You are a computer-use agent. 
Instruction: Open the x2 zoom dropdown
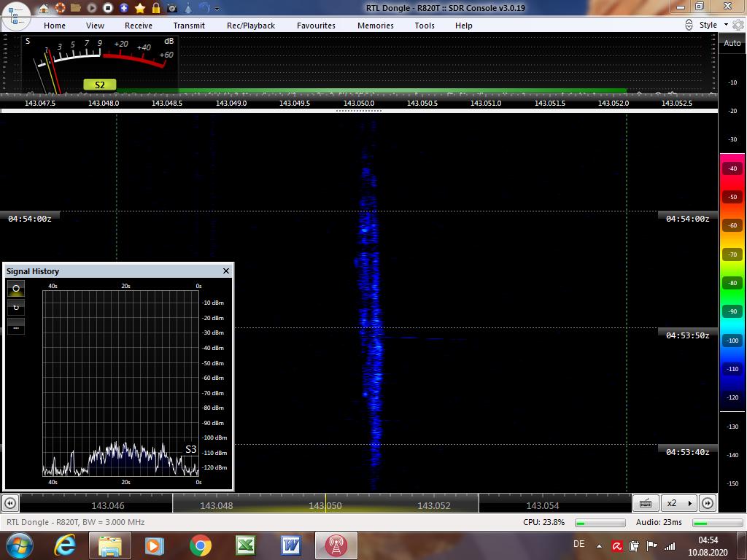679,503
